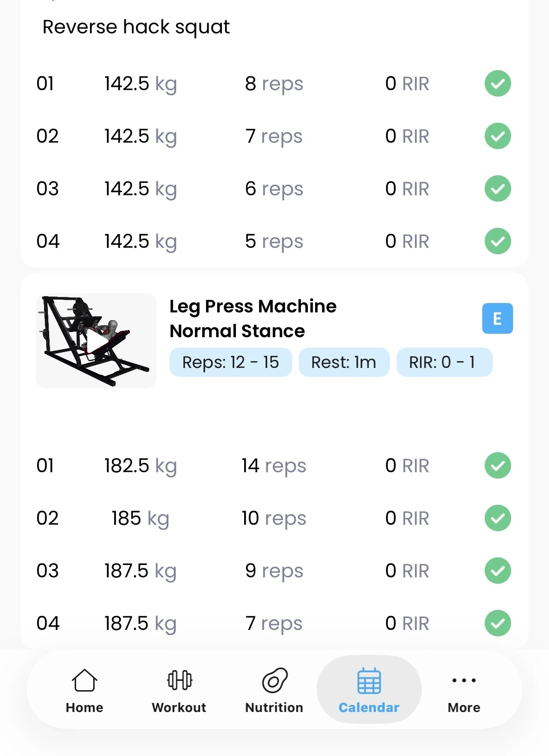Select the Calendar icon in navigation

(369, 681)
